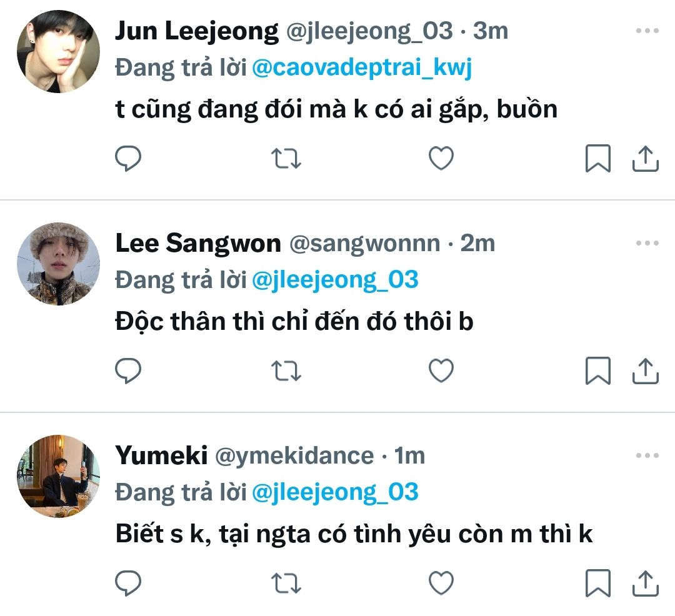Open Jun Leejeong's avatar
This screenshot has width=675, height=616.
pos(58,51)
